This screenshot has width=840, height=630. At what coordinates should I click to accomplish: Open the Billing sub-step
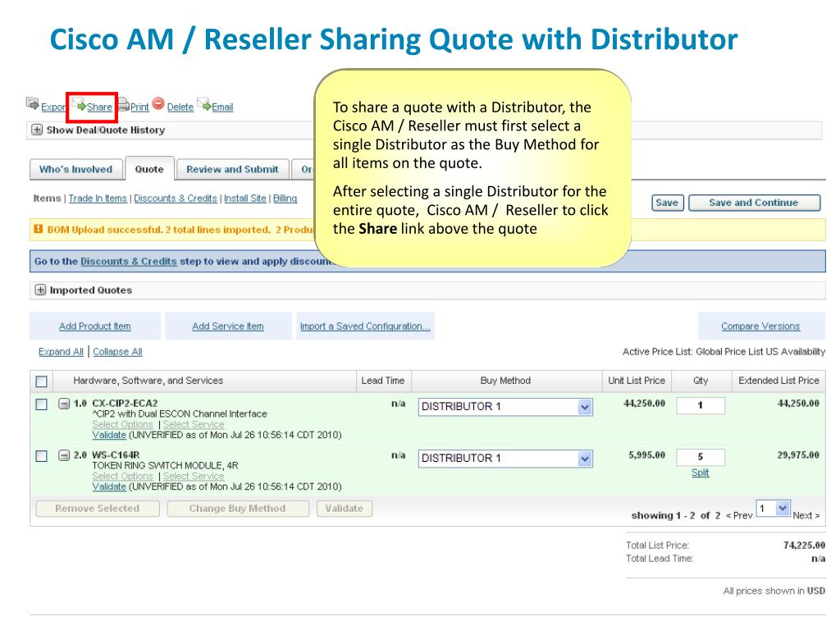point(285,199)
